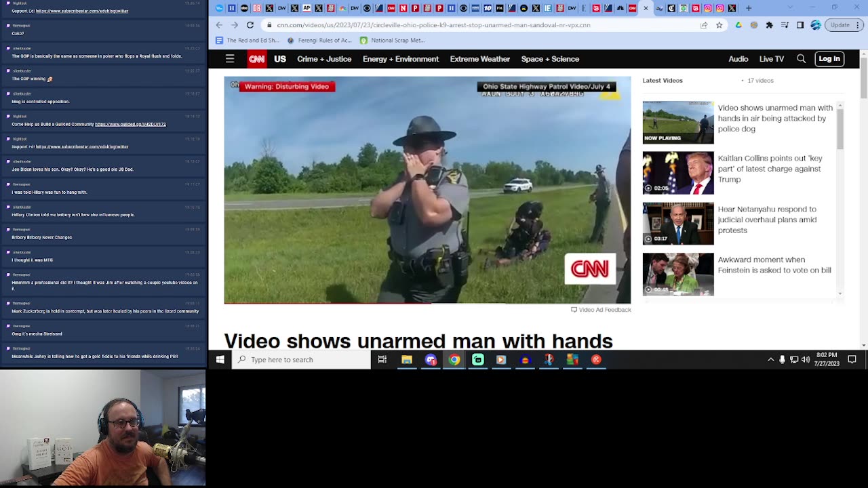Open the CNN search magnifier
868x488 pixels.
(801, 59)
